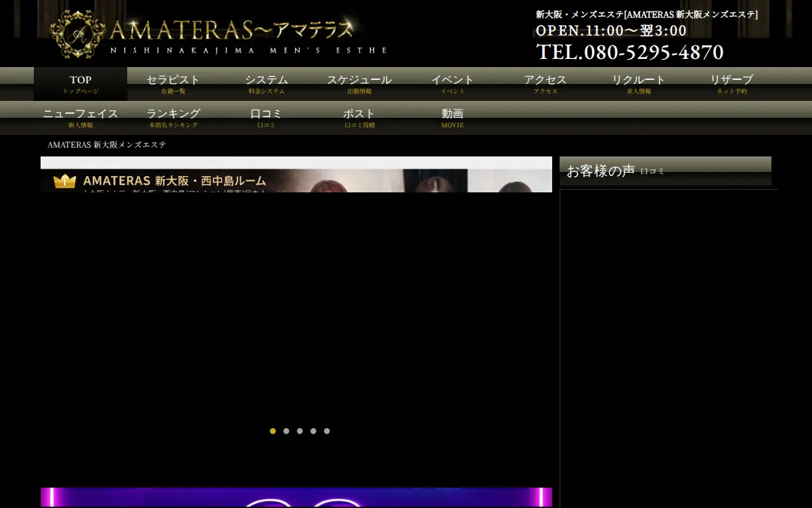812x508 pixels.
Task: Open the 動画 MOVIE page
Action: click(453, 118)
